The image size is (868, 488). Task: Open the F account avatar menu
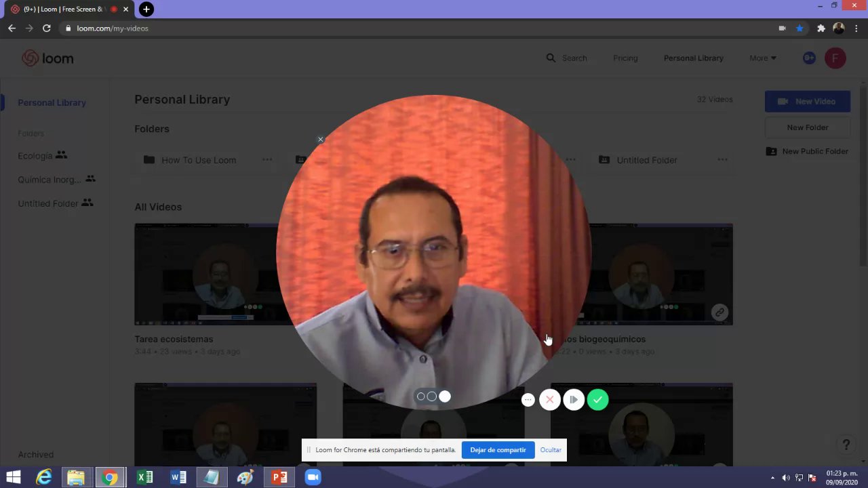click(x=835, y=58)
